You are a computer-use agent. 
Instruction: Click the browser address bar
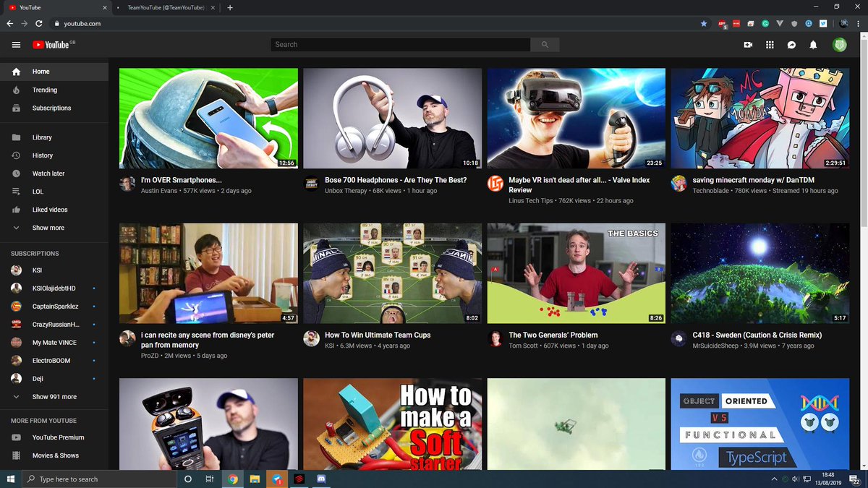376,23
